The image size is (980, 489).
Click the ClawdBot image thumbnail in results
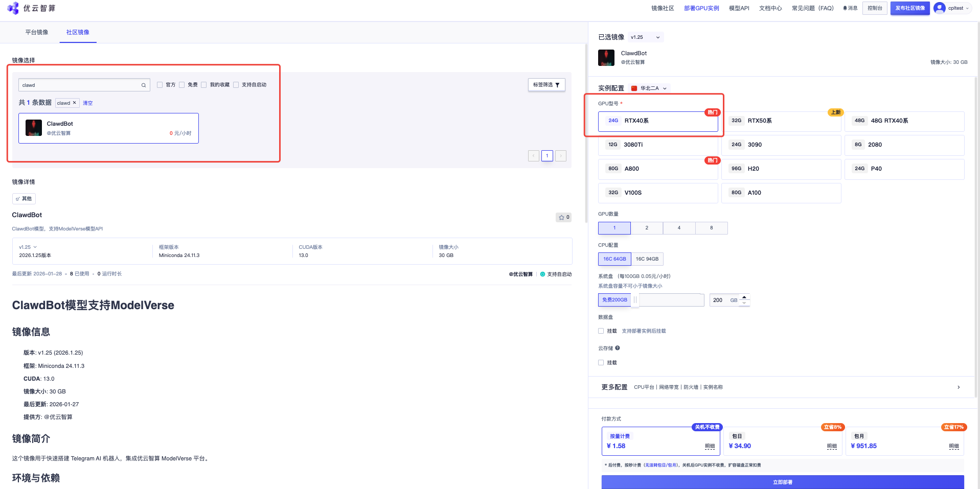coord(34,128)
